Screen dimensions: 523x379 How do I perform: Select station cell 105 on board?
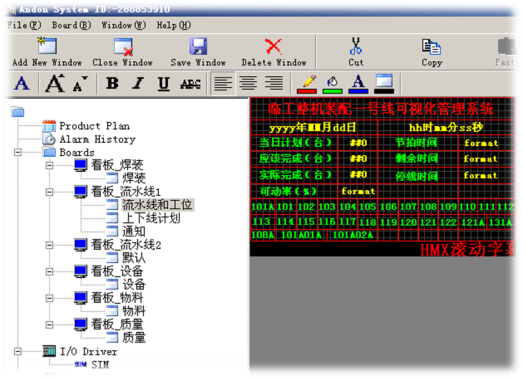tap(368, 207)
